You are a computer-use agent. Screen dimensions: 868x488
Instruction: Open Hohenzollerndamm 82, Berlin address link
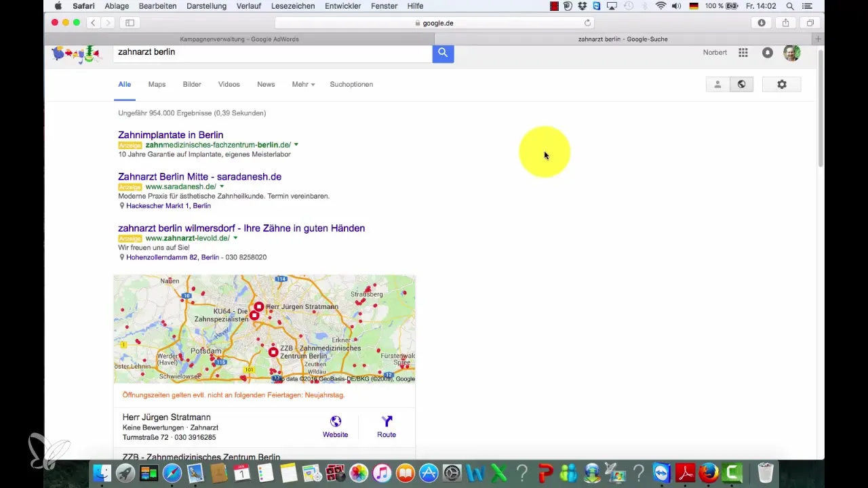[x=172, y=258]
